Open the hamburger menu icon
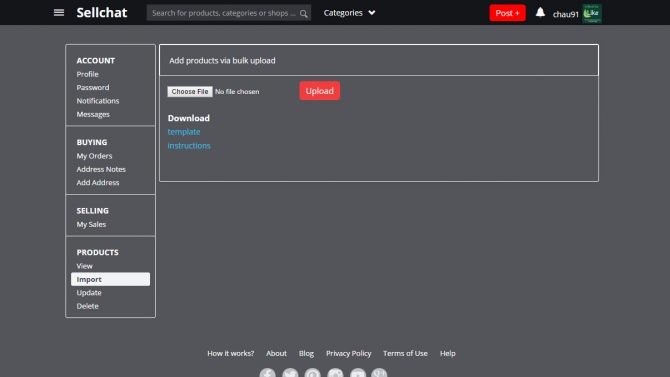Screen dimensions: 670x377 [x=59, y=13]
